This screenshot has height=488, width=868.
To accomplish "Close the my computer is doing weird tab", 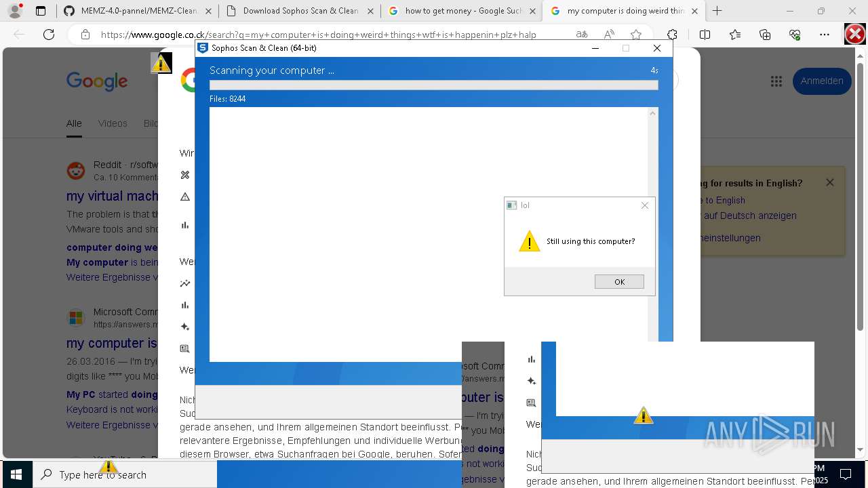I will click(x=694, y=11).
